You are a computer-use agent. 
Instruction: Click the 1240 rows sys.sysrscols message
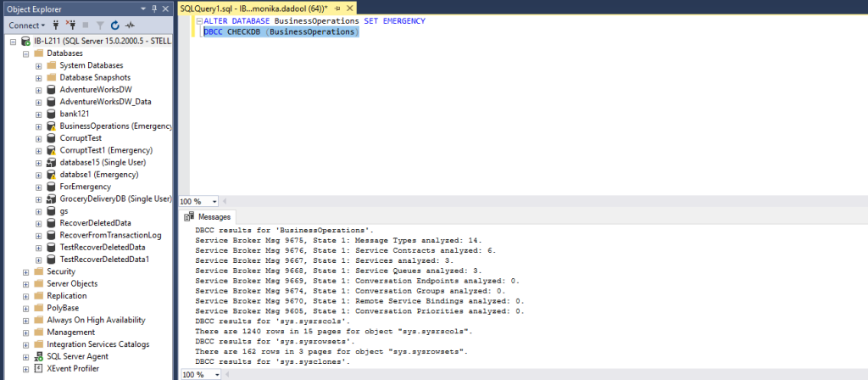click(x=334, y=332)
